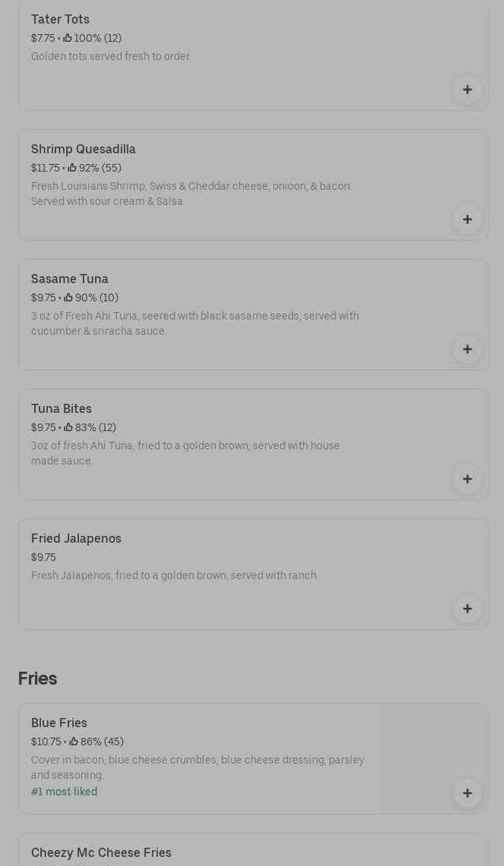
Task: Add Tater Tots with plus icon
Action: (468, 90)
